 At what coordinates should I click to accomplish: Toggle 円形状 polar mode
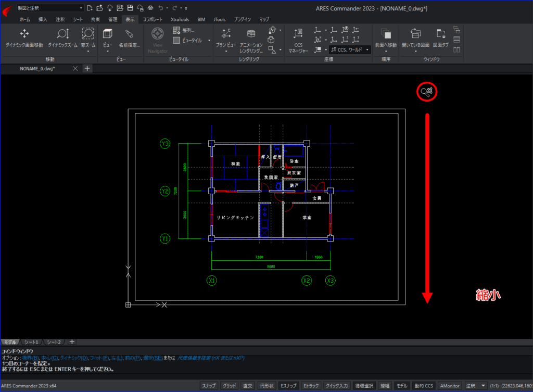coord(266,386)
